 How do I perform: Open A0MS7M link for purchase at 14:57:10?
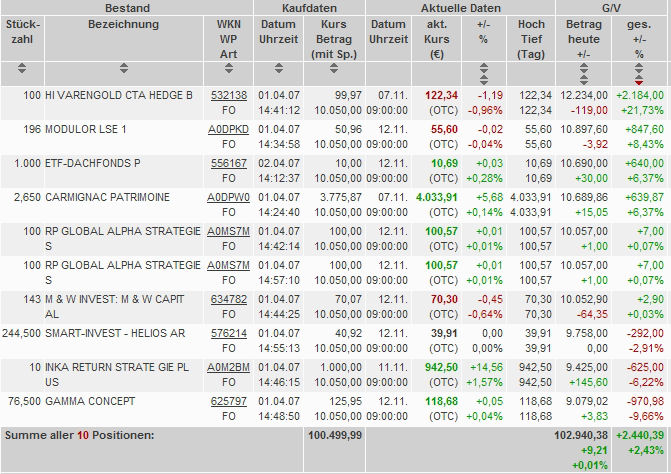click(229, 265)
